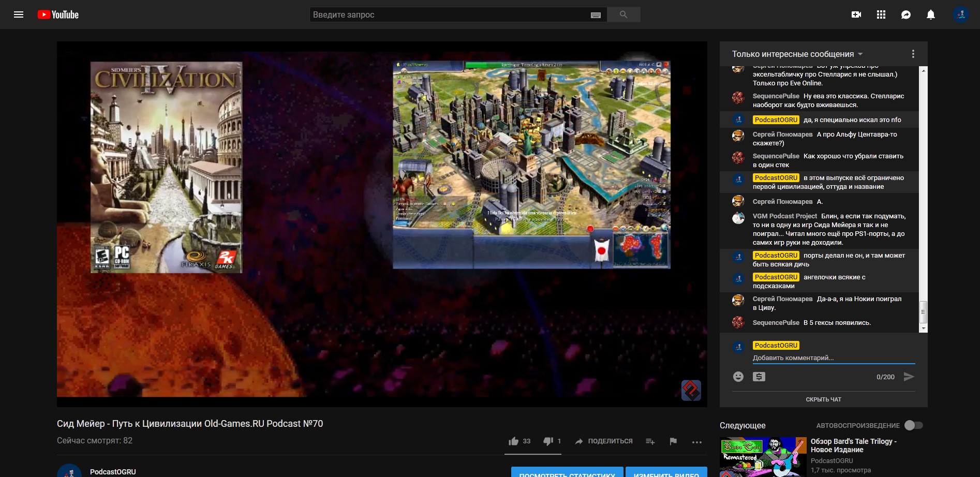Click PodcastOGRU channel name under next video
The width and height of the screenshot is (980, 477).
pos(832,461)
